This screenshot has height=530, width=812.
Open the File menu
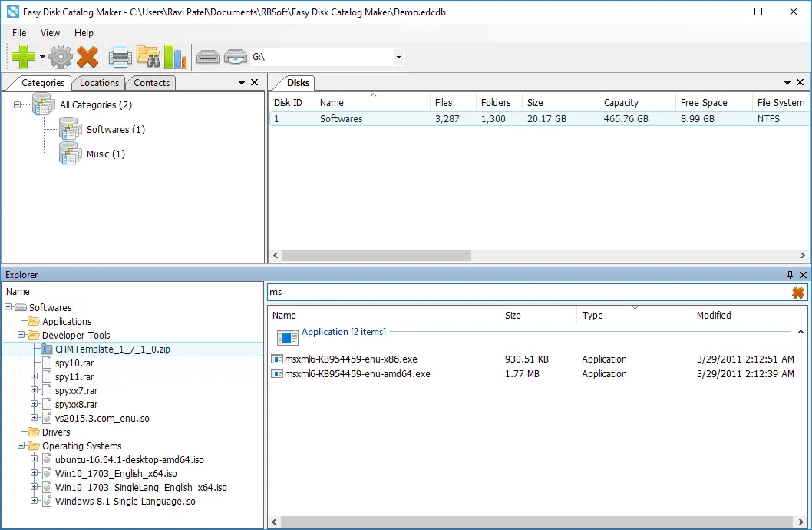(x=19, y=32)
